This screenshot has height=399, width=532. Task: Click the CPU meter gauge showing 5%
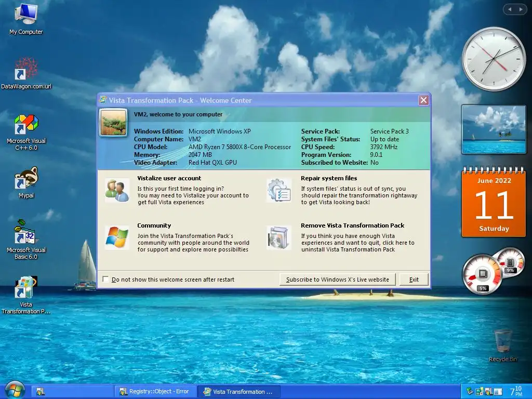point(482,274)
